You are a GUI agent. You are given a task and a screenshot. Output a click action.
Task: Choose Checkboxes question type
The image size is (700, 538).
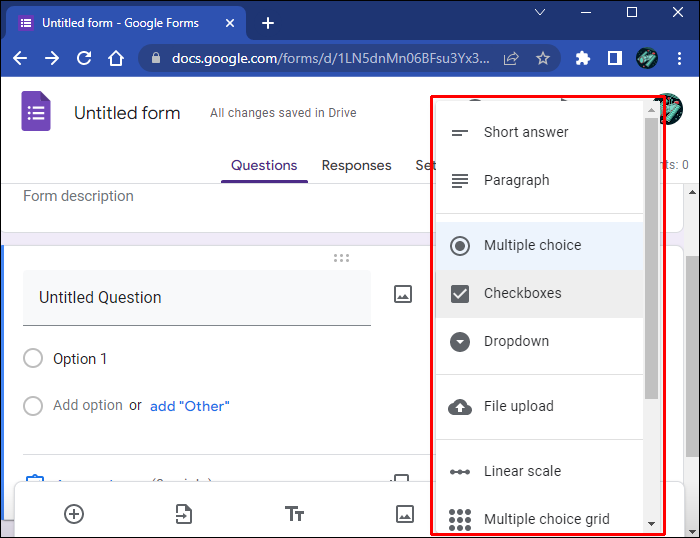[522, 294]
